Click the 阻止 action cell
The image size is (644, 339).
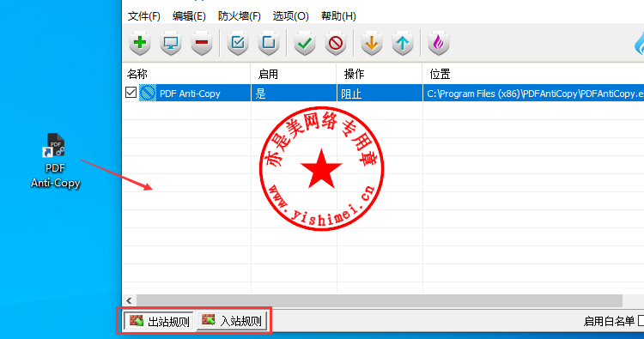(x=380, y=94)
